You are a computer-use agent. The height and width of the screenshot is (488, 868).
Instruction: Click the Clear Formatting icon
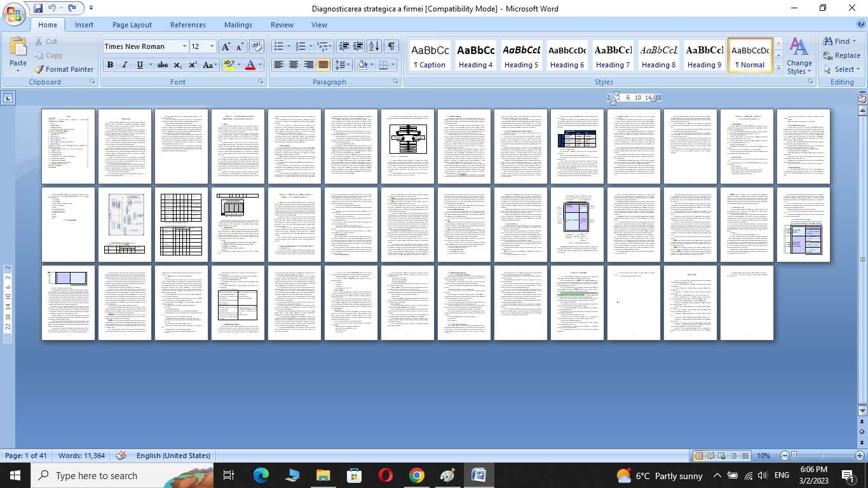(257, 46)
